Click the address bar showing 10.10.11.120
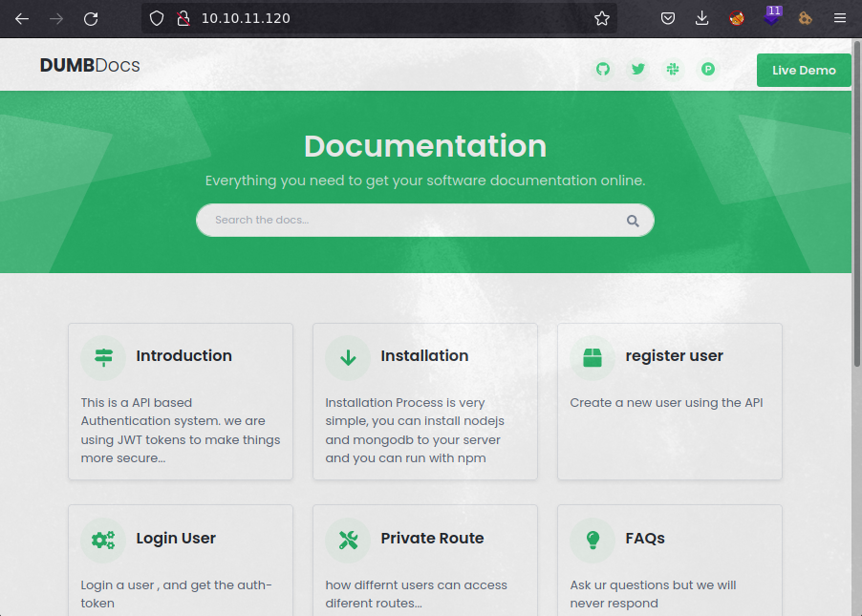The width and height of the screenshot is (862, 616). (379, 19)
